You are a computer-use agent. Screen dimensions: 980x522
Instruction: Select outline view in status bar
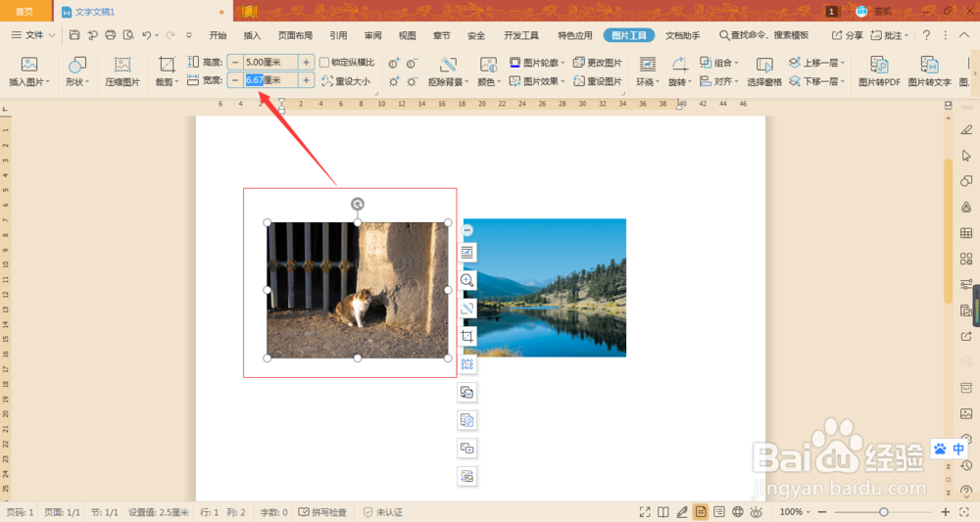pos(719,512)
